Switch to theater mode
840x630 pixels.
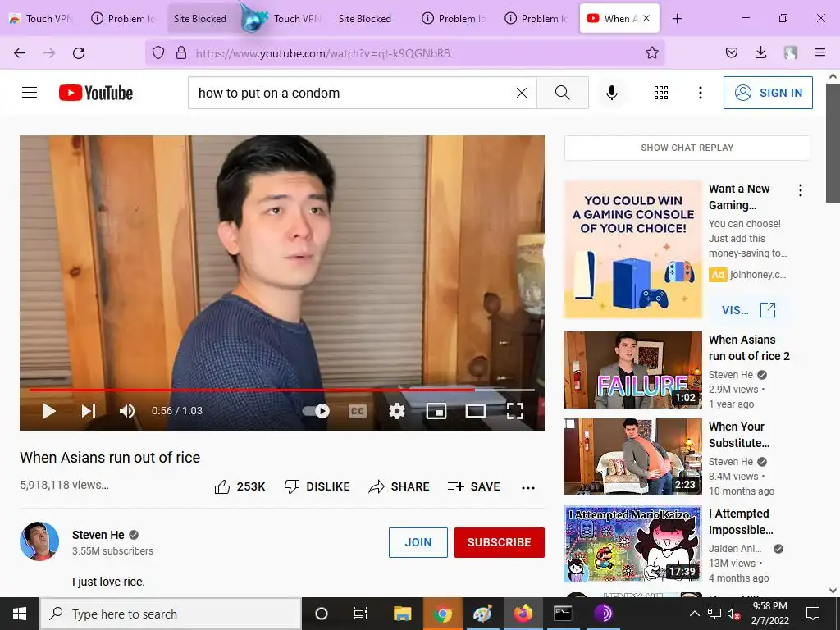[476, 411]
